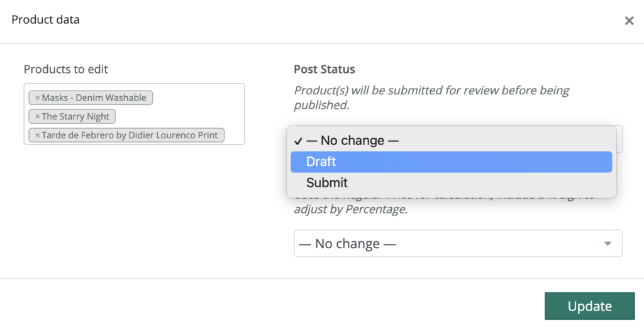644x328 pixels.
Task: Click the lower dropdown's arrow indicator
Action: 608,244
